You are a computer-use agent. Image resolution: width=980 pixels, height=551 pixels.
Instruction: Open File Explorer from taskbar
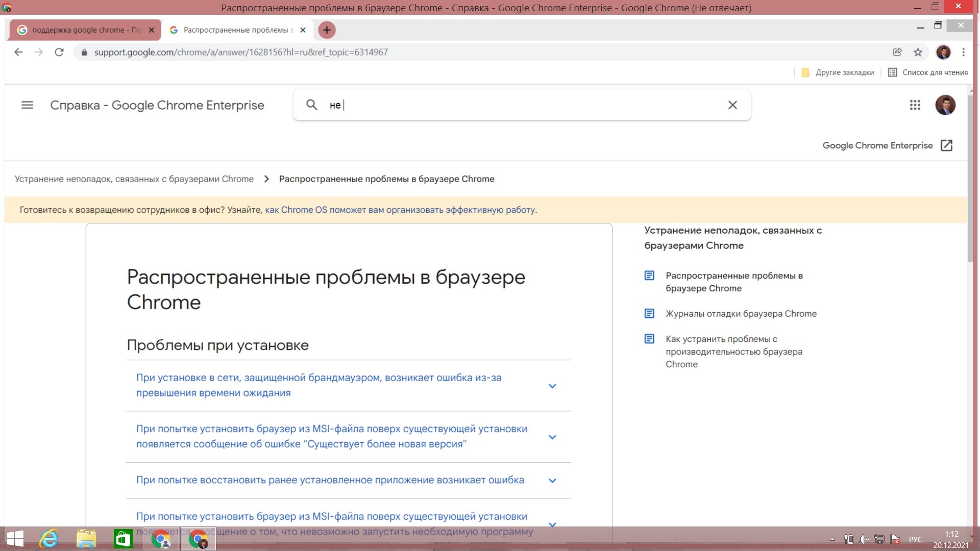coord(86,539)
